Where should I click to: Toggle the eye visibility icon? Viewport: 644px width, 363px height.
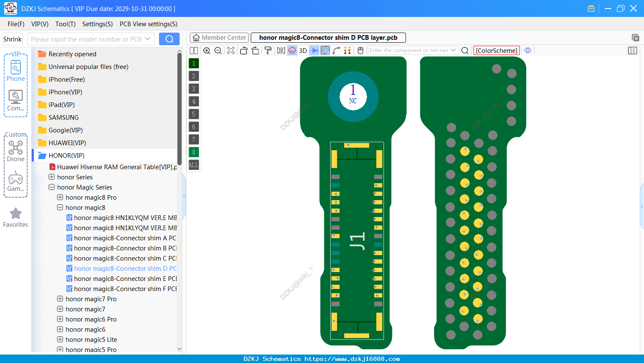point(528,50)
